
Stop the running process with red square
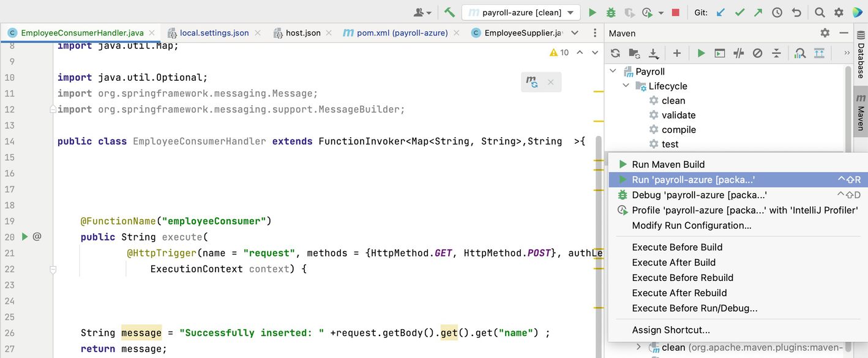[676, 12]
